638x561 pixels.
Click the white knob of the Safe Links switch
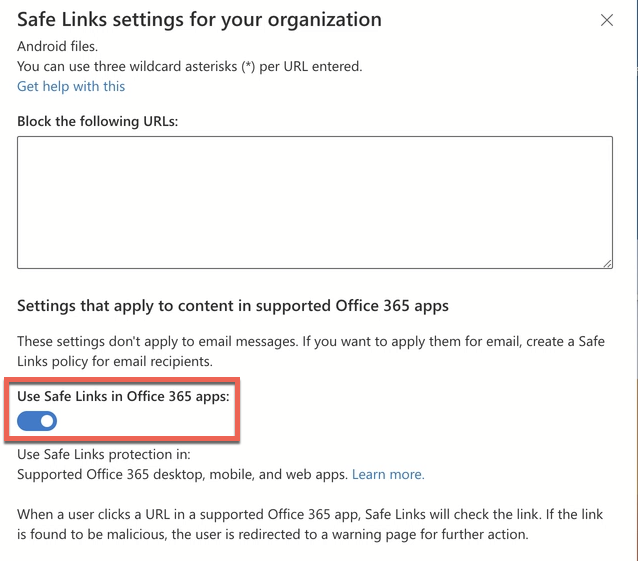tap(47, 421)
